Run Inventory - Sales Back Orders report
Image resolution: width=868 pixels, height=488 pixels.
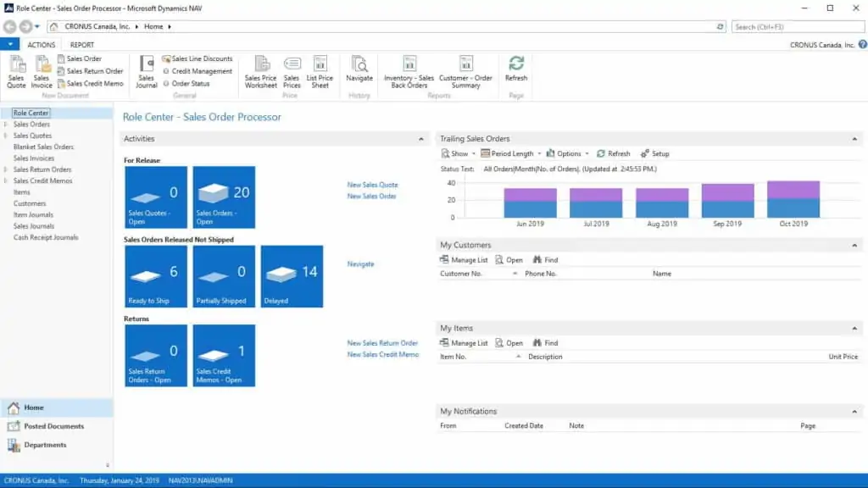[409, 72]
